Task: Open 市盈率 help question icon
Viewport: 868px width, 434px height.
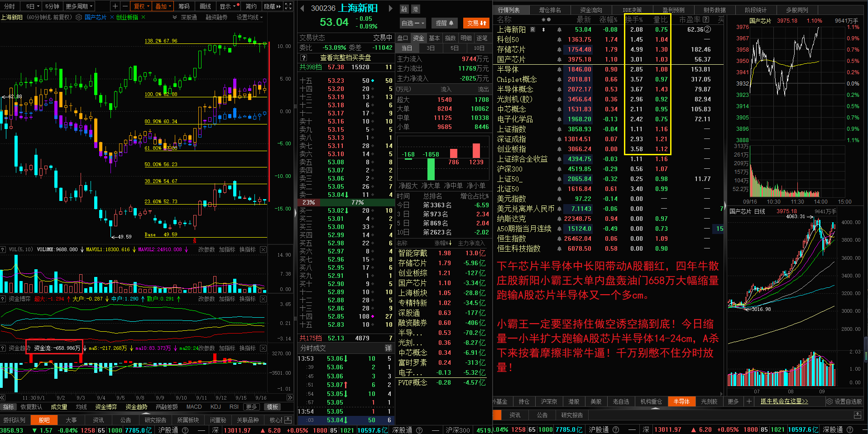Action: tap(705, 19)
